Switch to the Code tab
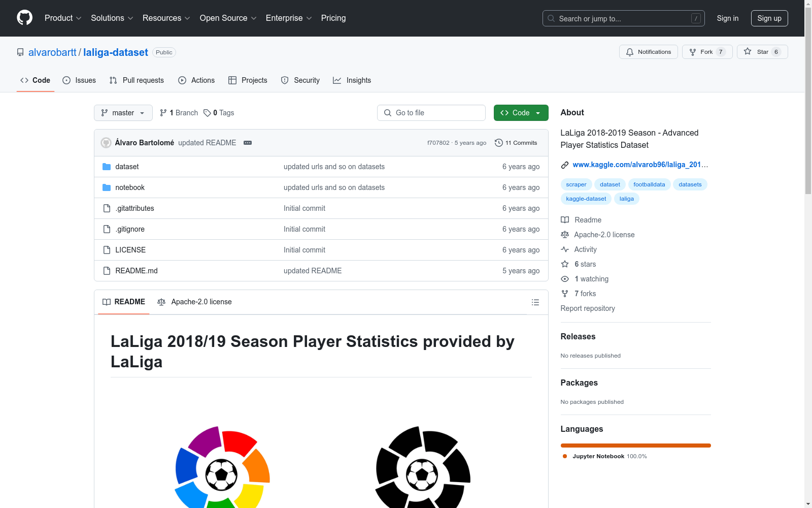This screenshot has height=508, width=812. [x=36, y=80]
